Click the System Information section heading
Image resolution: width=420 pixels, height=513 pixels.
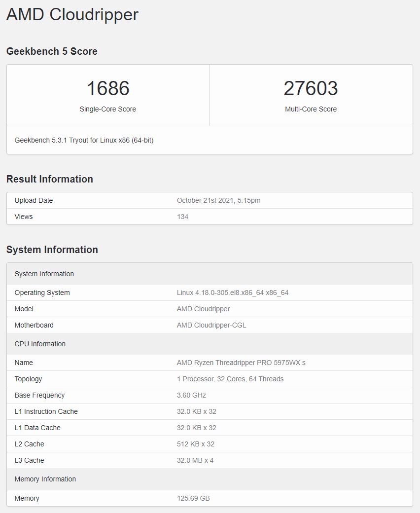[x=52, y=250]
